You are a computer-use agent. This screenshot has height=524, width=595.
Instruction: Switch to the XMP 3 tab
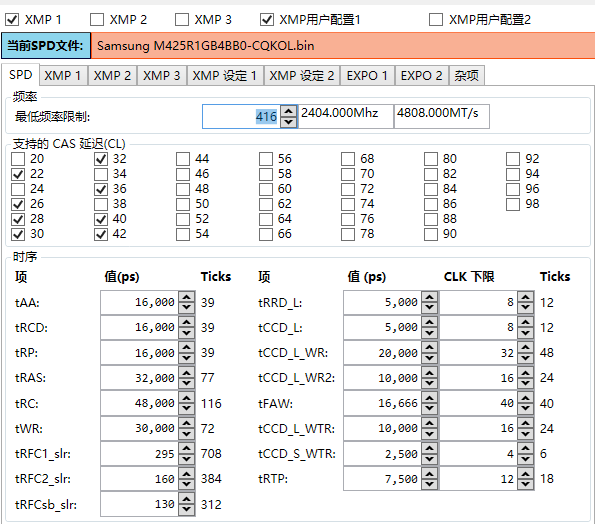click(162, 76)
